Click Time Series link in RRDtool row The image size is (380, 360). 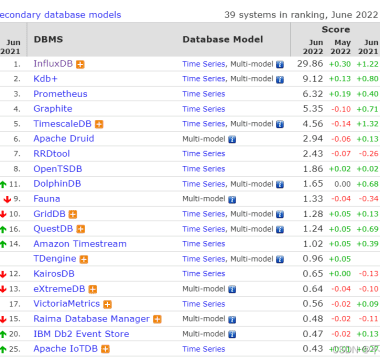tap(204, 154)
